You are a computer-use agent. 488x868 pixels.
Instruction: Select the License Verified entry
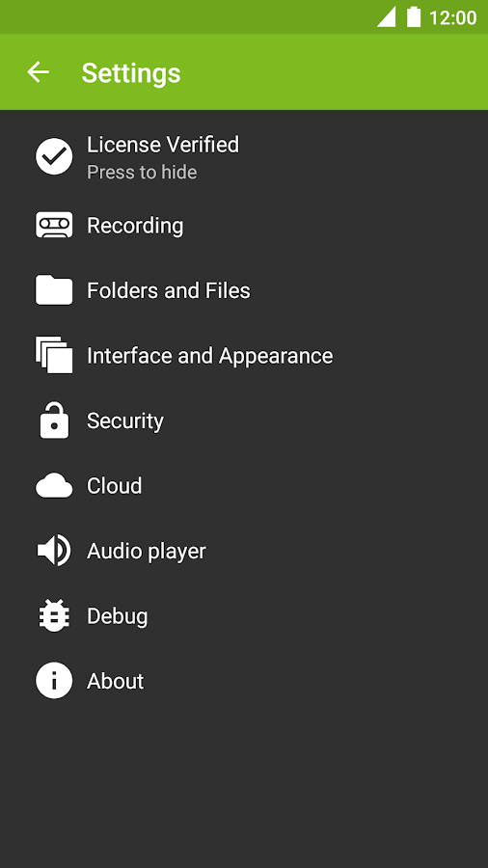point(244,156)
